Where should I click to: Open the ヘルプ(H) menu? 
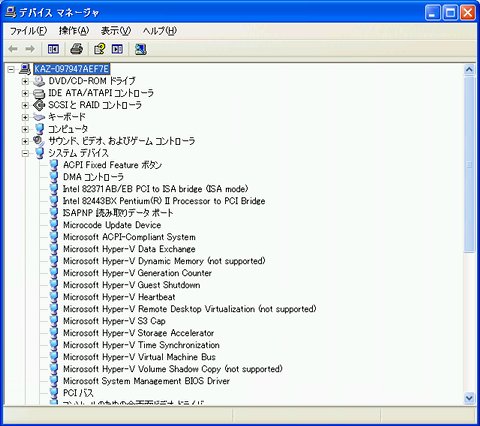(160, 31)
